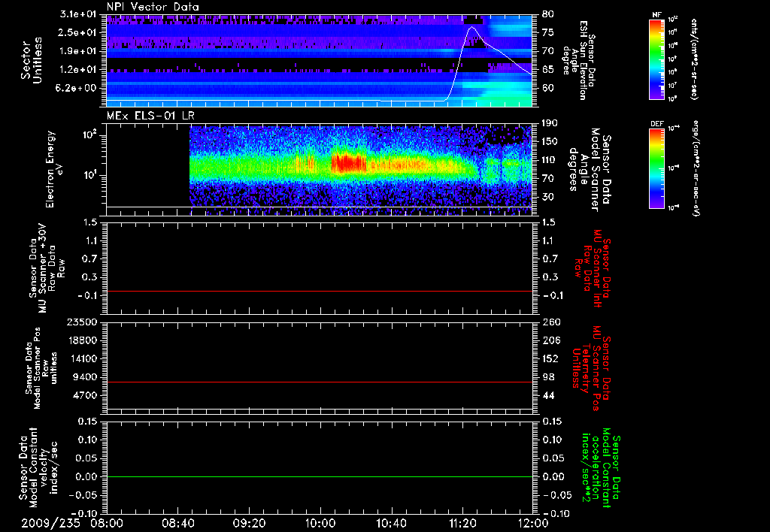
Task: Click the "Model Scanner Pos Raw" axis title
Action: [x=41, y=368]
